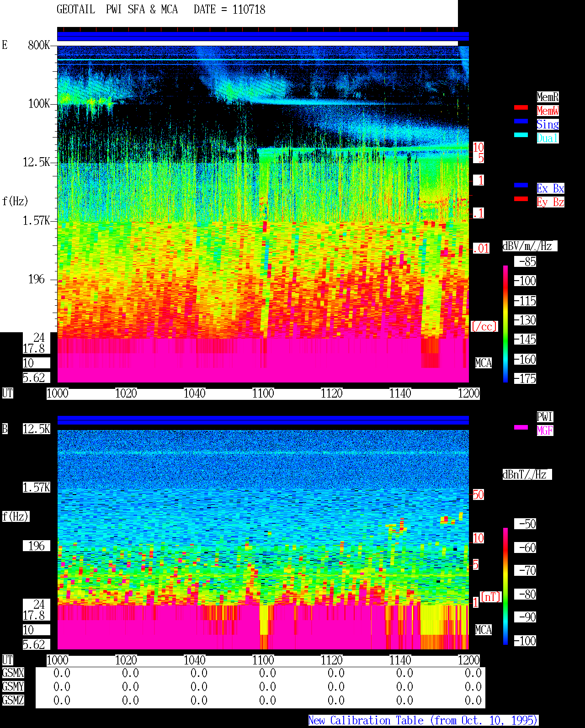Screen dimensions: 585x728
Task: Click the B panel letter label
Action: pos(5,429)
